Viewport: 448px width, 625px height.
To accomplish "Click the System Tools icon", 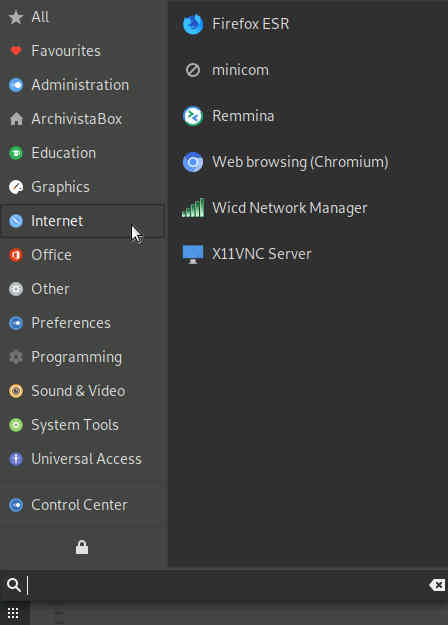I will [16, 425].
